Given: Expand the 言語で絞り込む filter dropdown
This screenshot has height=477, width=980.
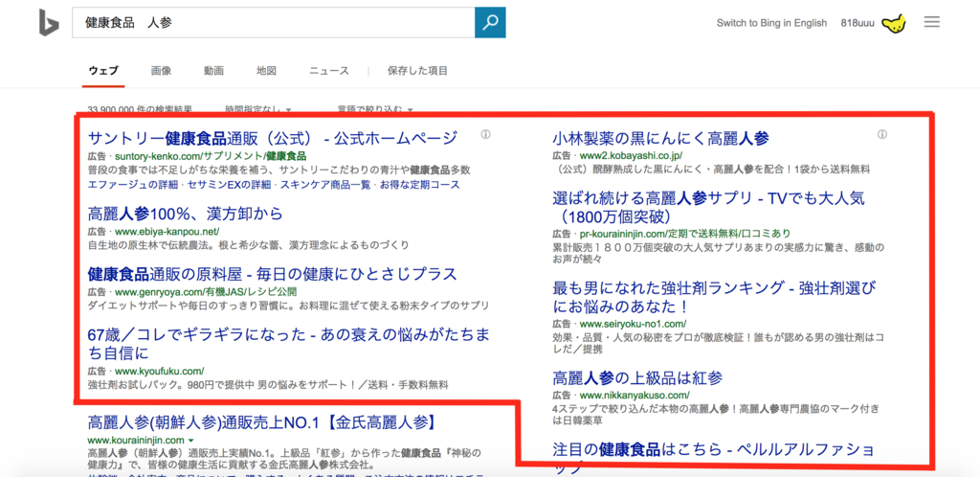Looking at the screenshot, I should point(375,109).
